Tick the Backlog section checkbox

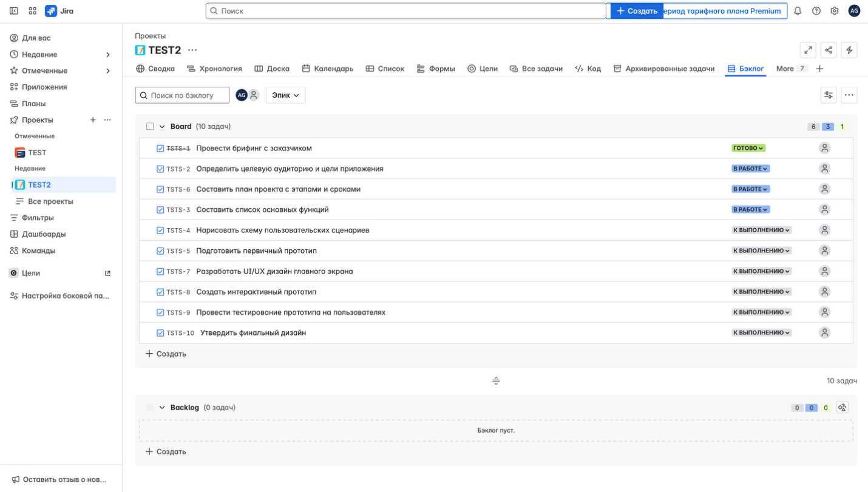coord(150,408)
